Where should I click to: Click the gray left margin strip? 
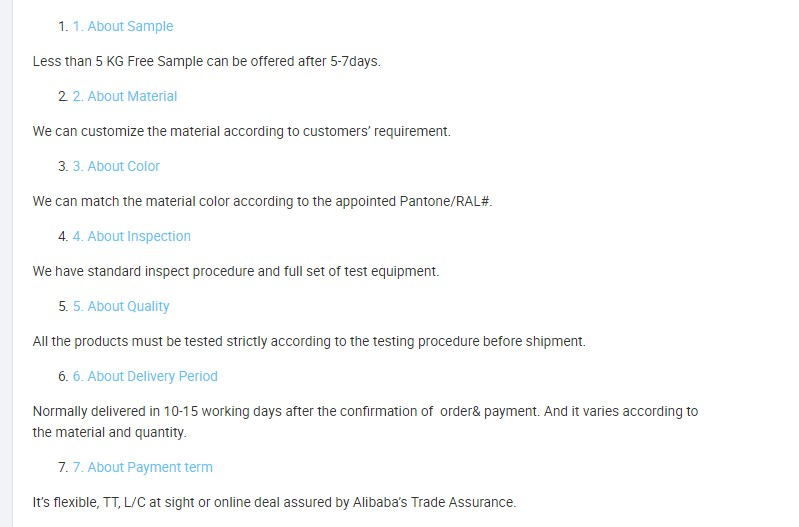click(6, 264)
